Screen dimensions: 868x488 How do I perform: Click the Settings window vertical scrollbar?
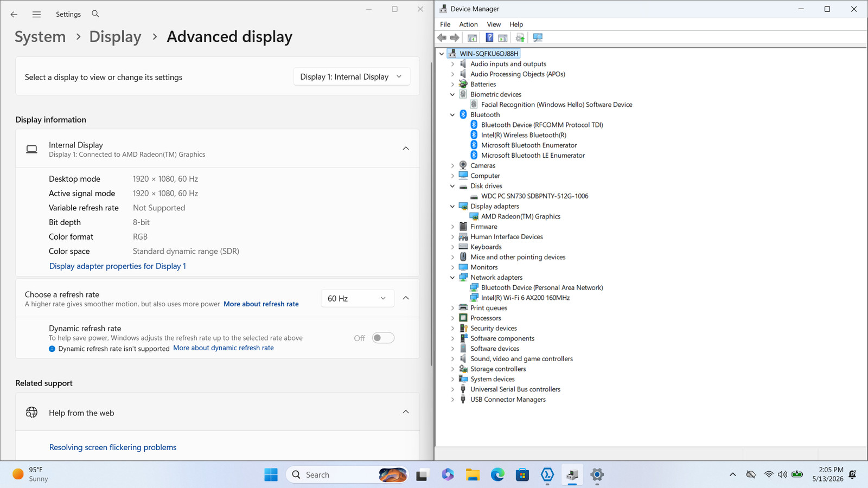(431, 214)
